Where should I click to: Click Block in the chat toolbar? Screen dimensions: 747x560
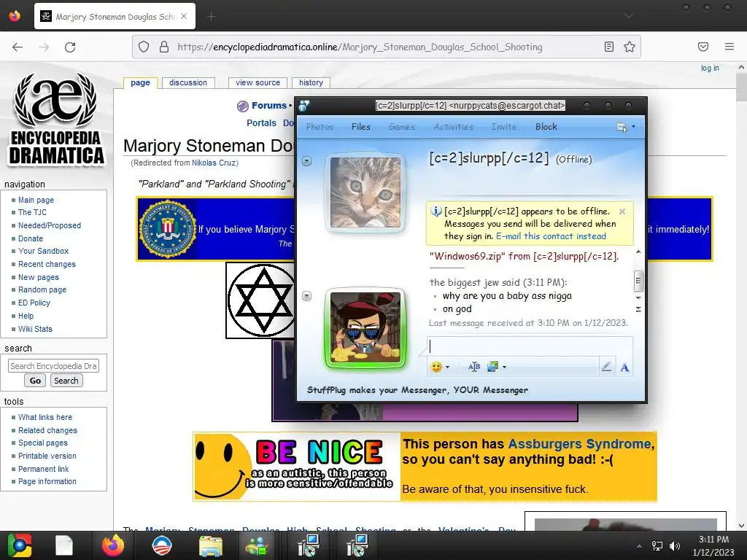(546, 127)
